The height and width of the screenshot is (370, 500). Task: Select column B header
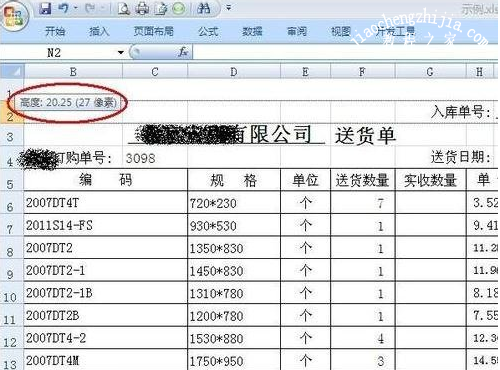[x=73, y=72]
